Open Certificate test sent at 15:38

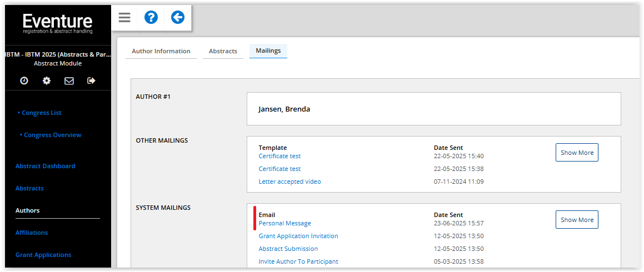tap(279, 169)
